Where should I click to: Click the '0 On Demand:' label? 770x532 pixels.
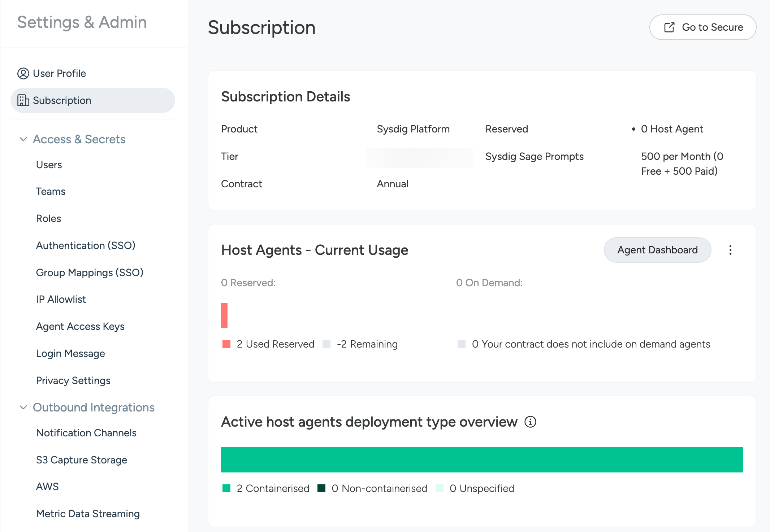click(489, 283)
